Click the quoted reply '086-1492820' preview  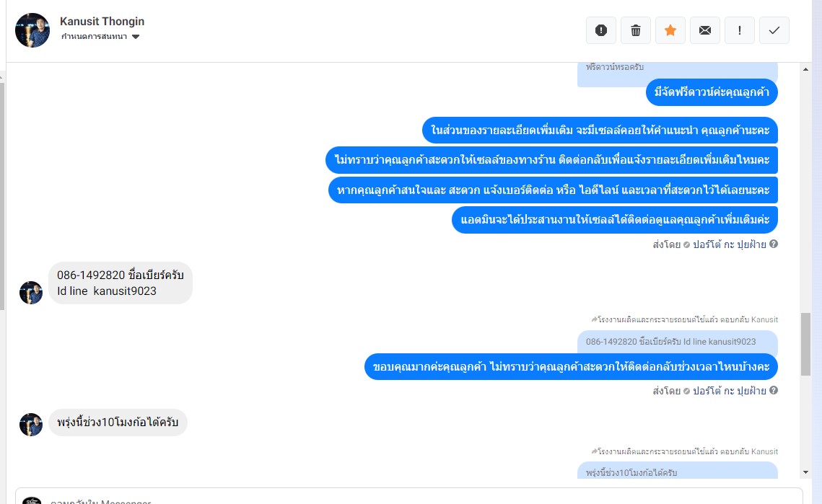pos(677,342)
